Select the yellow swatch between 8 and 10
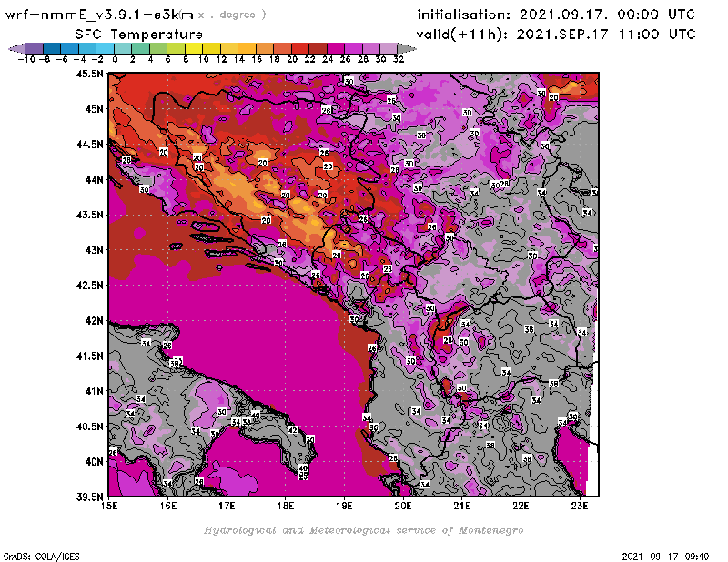The image size is (728, 562). coord(194,48)
